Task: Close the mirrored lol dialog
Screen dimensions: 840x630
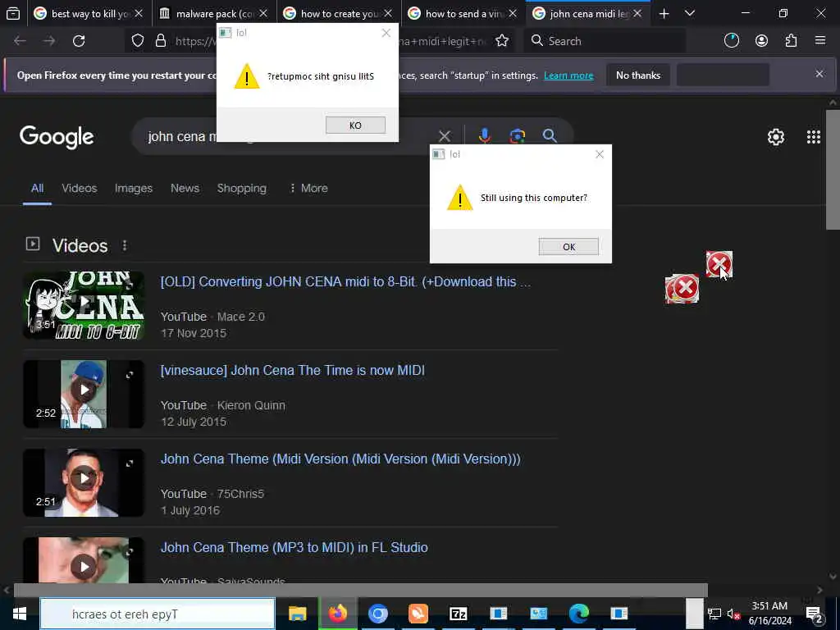Action: pyautogui.click(x=386, y=33)
